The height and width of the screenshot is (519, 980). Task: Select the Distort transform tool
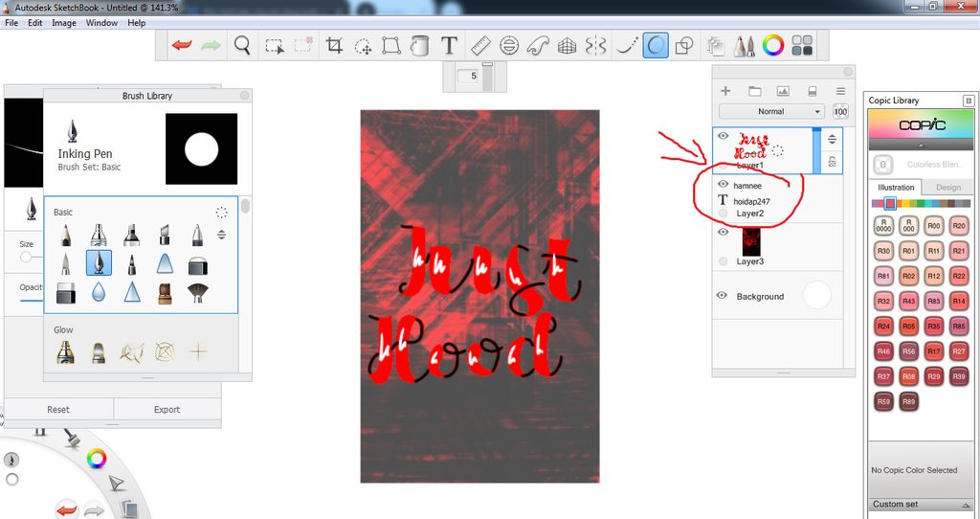tap(391, 46)
